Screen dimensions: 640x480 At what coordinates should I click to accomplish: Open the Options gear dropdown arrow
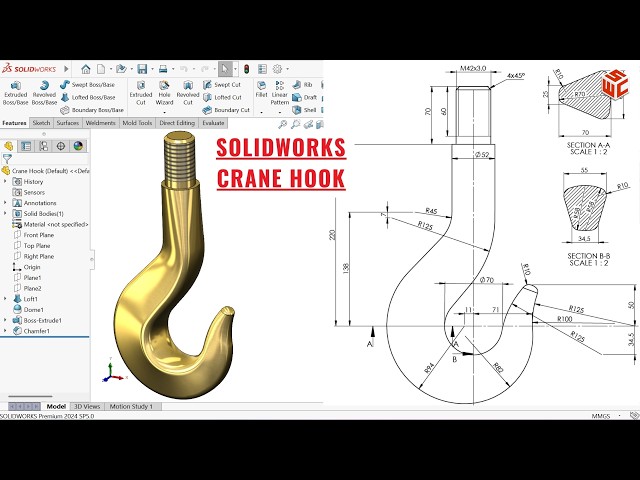pos(288,69)
